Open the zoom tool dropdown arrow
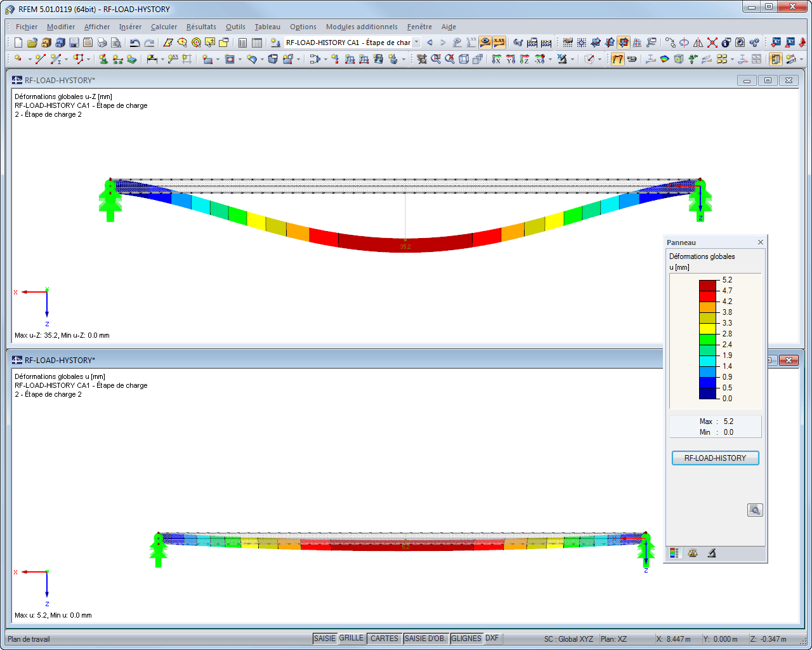This screenshot has width=812, height=650. click(x=550, y=59)
